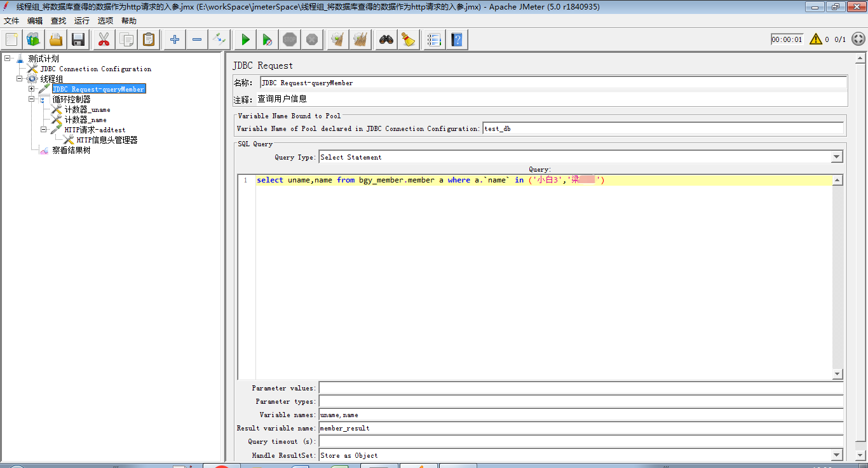Viewport: 868px width, 468px height.
Task: Select 察看结果树 in the tree
Action: click(71, 151)
